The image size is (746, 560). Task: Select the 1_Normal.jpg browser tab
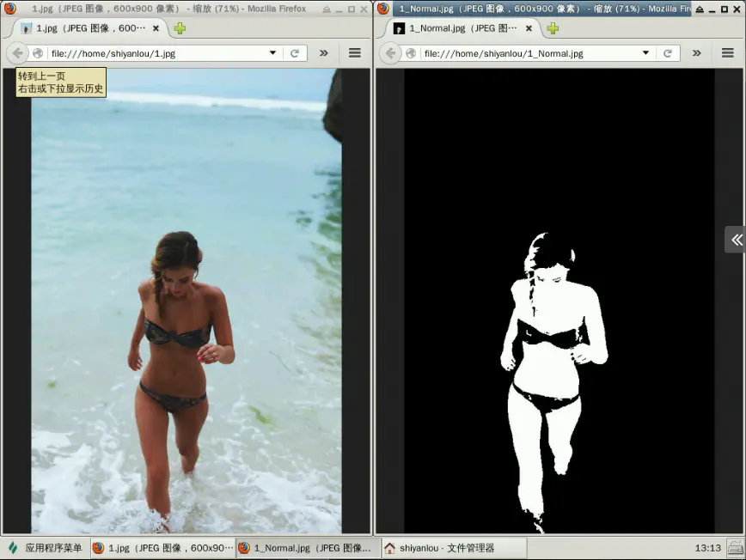(x=461, y=28)
